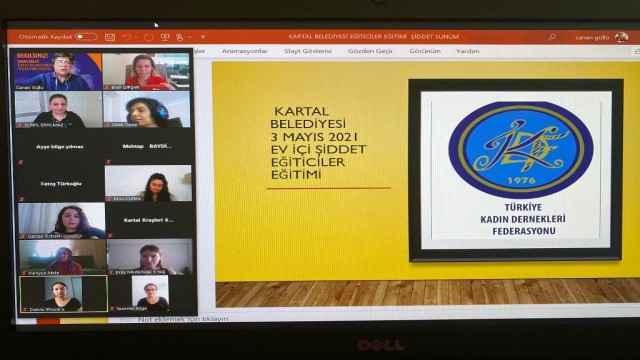Open the Gözden Geçir ribbon tab
The height and width of the screenshot is (360, 640).
tap(370, 51)
